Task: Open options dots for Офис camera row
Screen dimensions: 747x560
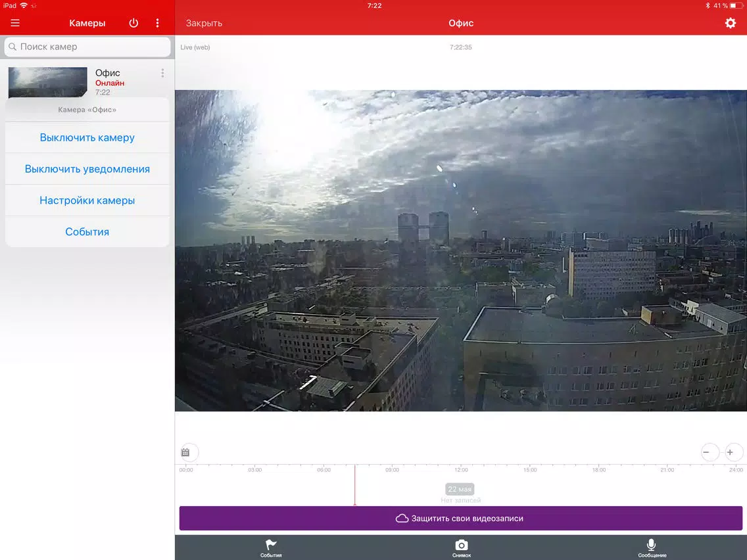Action: (162, 73)
